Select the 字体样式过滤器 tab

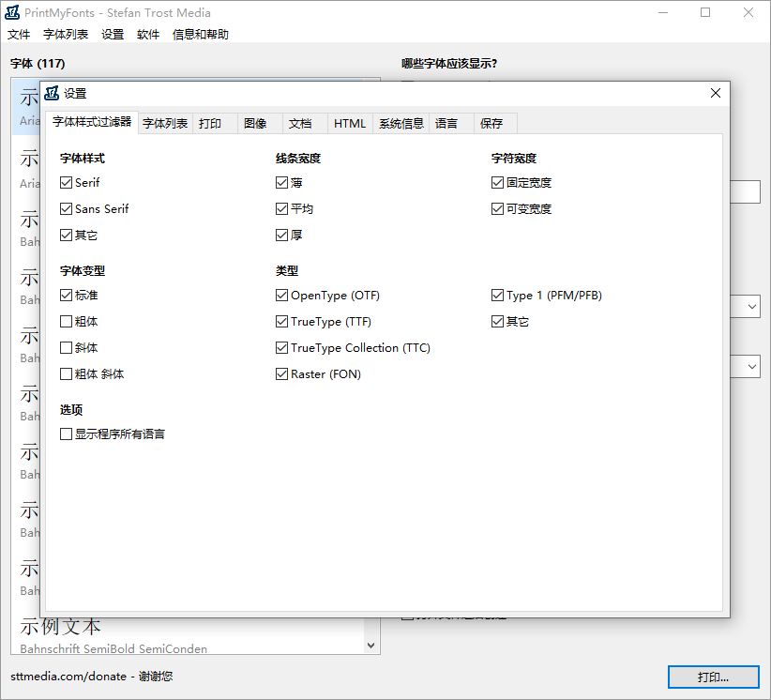[x=92, y=122]
